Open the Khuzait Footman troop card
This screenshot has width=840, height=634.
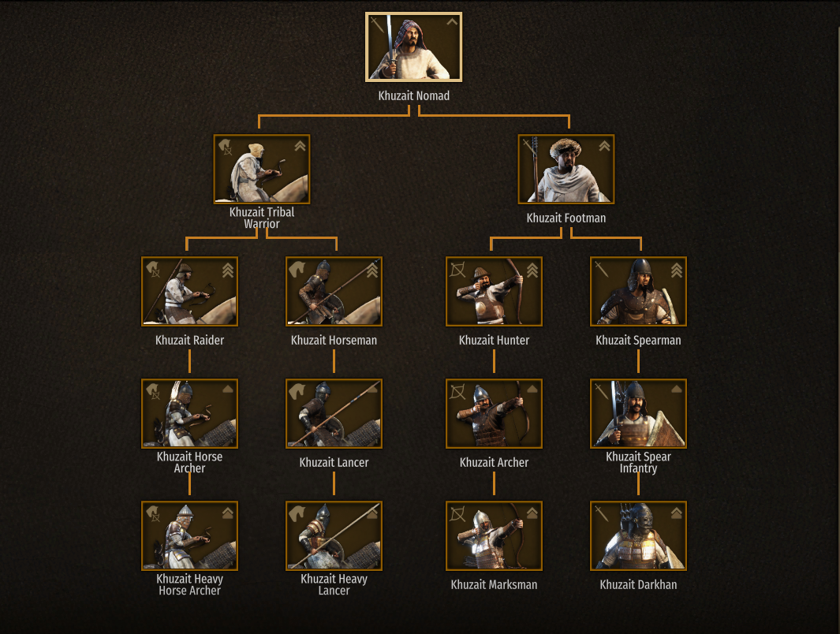(x=566, y=170)
